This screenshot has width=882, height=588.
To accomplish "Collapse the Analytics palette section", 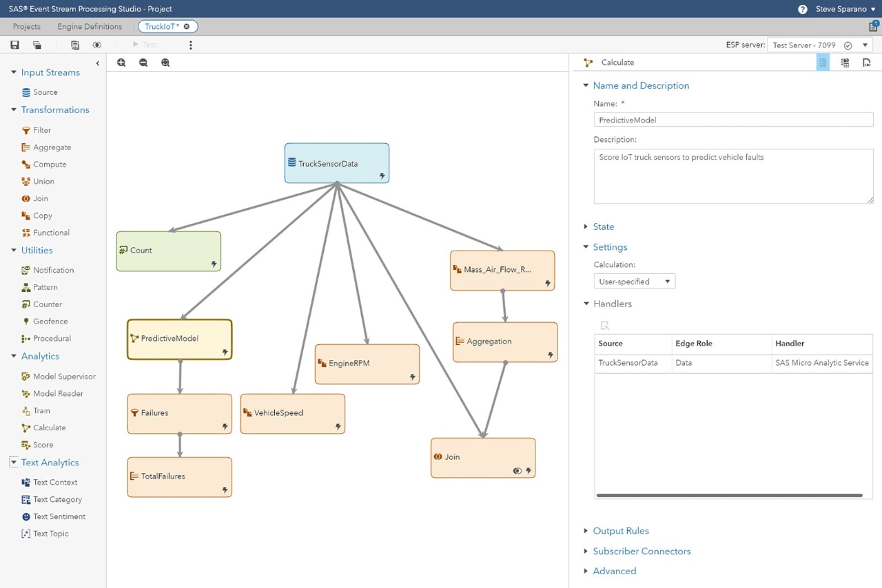I will (14, 356).
